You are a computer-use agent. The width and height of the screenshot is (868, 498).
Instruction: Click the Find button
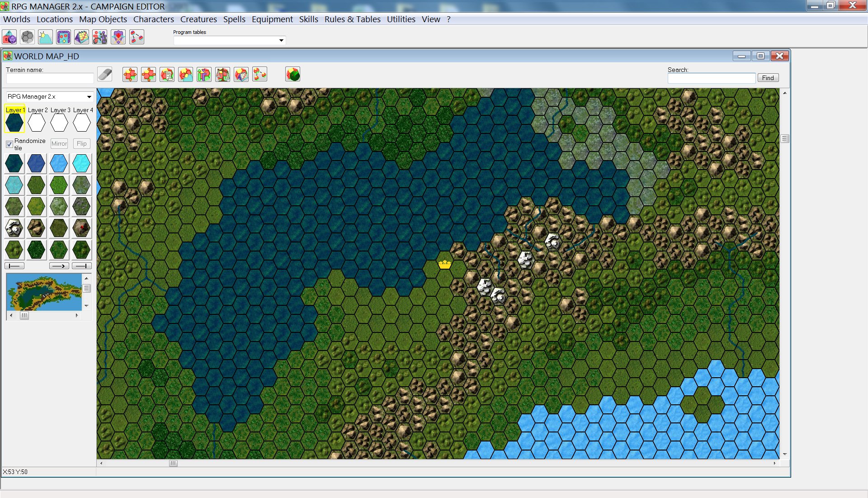tap(768, 78)
